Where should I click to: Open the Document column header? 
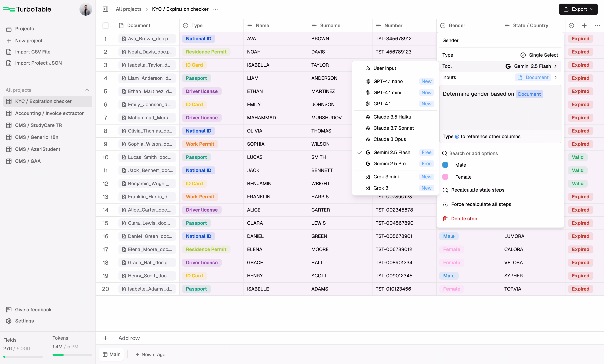click(x=147, y=26)
